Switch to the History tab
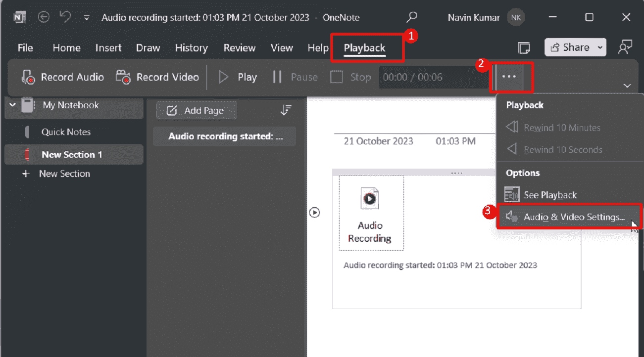644x357 pixels. (191, 48)
